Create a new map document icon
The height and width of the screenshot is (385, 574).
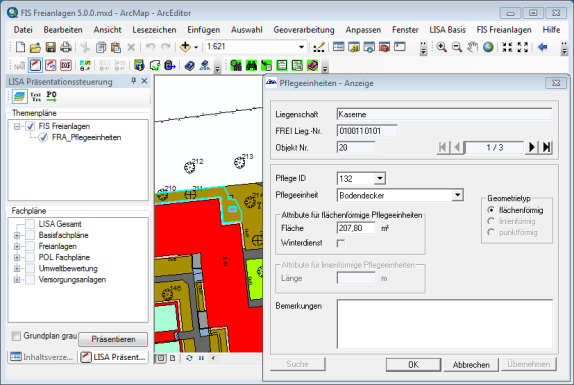tap(20, 47)
